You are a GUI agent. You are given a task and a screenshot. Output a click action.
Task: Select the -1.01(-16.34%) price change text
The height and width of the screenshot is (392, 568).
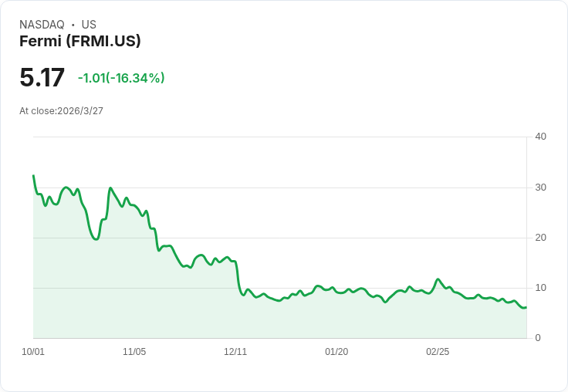(x=121, y=78)
